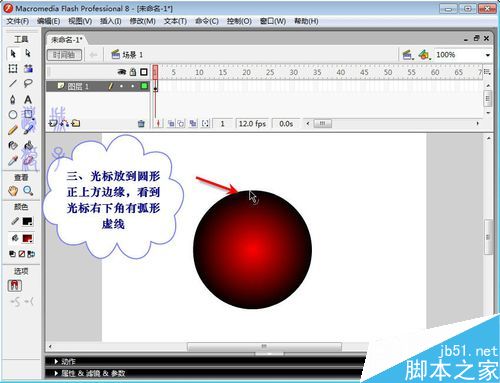Toggle Edit Multiple Frames button
Viewport: 500px width, 383px height.
click(x=193, y=124)
